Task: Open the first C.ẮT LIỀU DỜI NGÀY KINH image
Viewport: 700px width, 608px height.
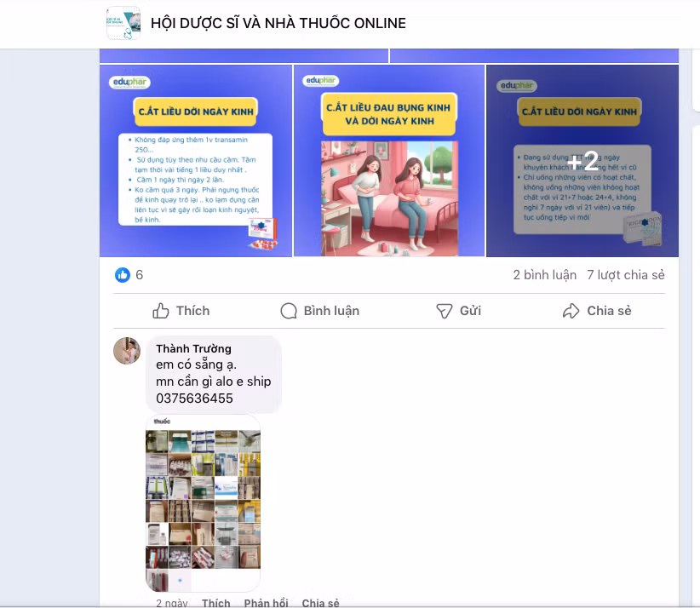Action: (x=195, y=160)
